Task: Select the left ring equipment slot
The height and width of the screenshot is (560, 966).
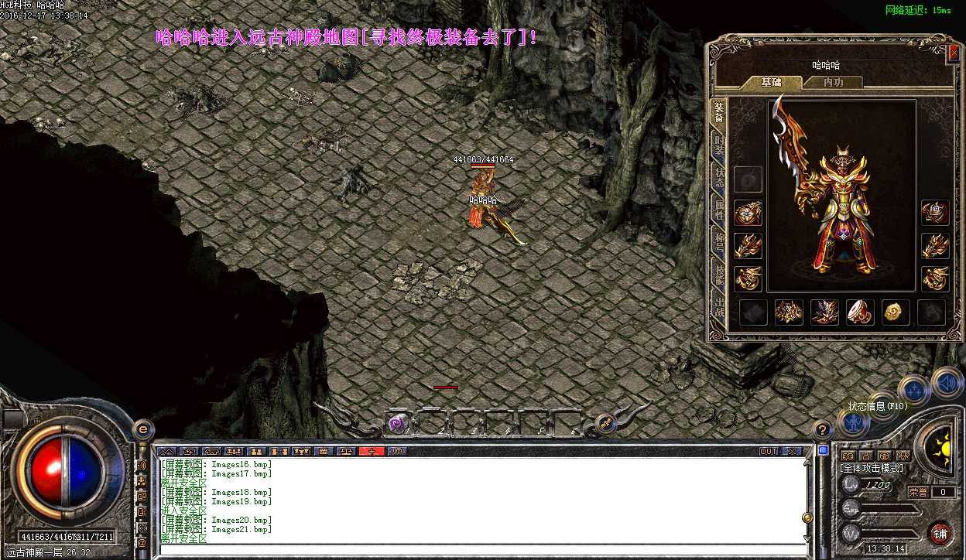Action: coord(748,278)
